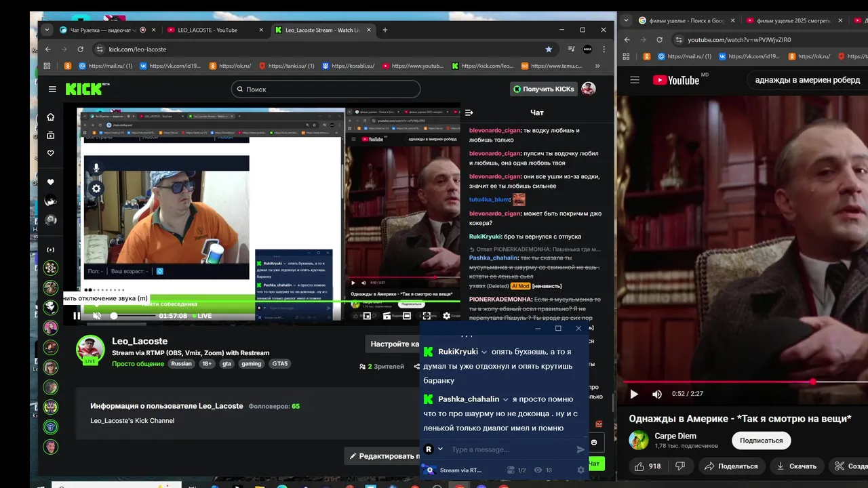Screen dimensions: 868x488
Task: Switch to the Чат Рулетка tab
Action: point(107,30)
